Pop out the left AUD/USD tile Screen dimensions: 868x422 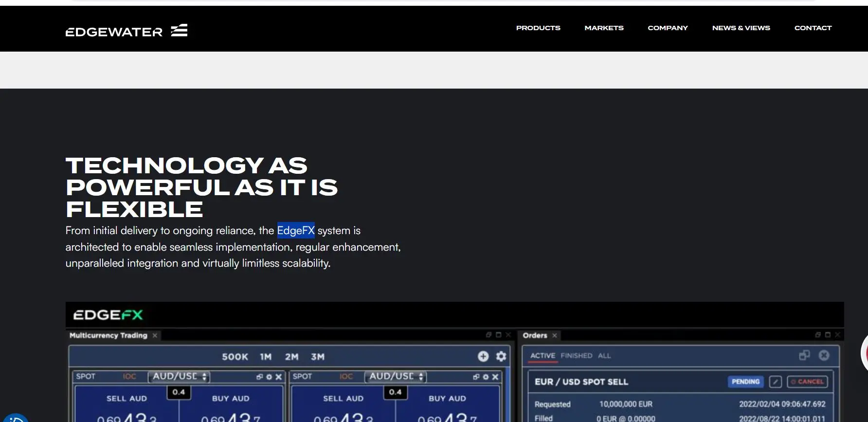(x=260, y=377)
